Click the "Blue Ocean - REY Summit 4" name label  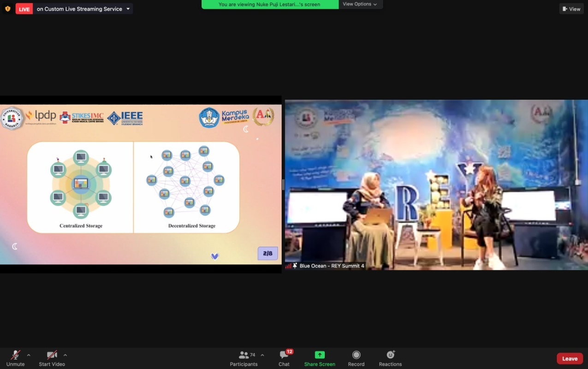click(332, 266)
